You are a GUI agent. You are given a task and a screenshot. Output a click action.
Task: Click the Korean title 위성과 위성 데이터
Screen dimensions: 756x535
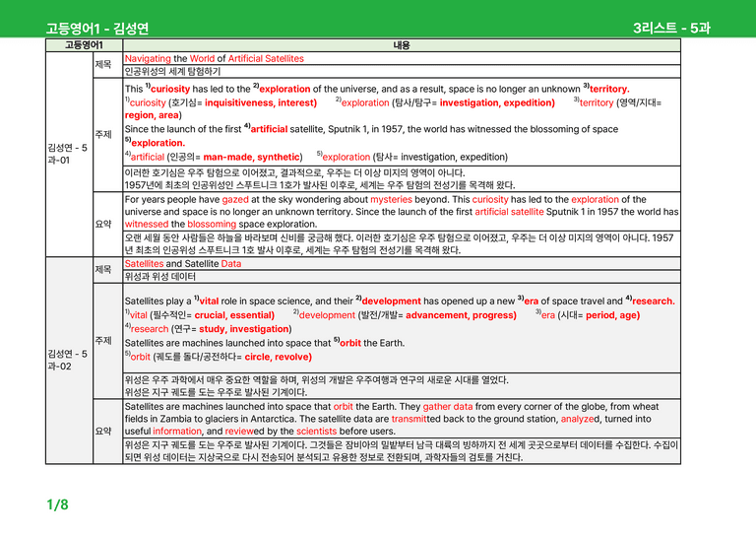coord(160,277)
